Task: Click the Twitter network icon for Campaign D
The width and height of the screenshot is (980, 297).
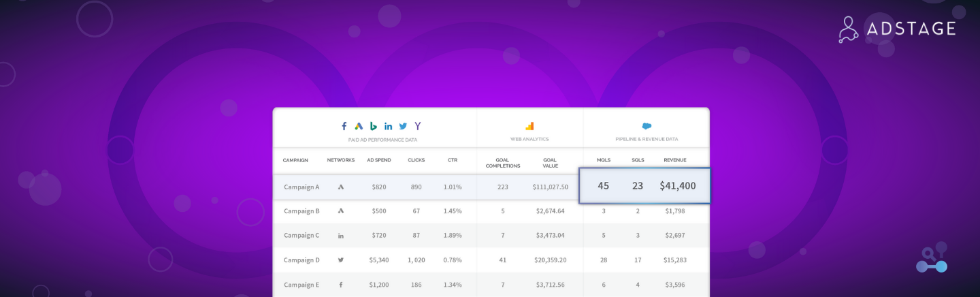Action: [341, 260]
